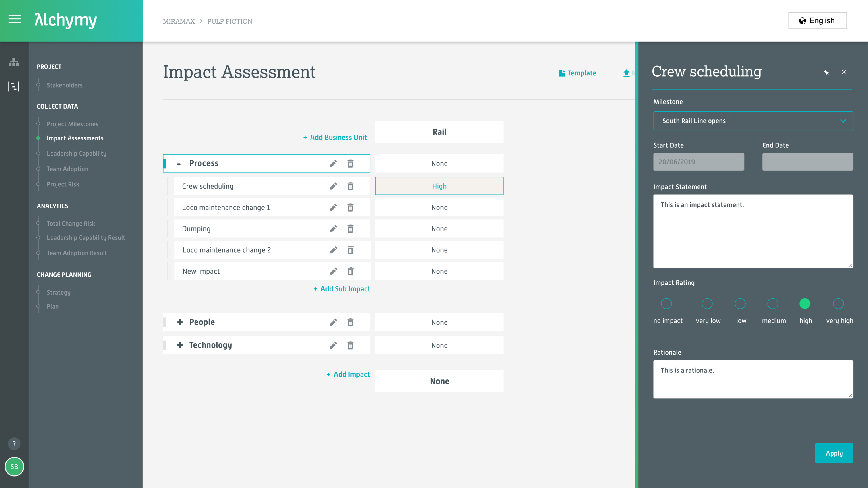Pin the Crew scheduling side panel

tap(826, 72)
